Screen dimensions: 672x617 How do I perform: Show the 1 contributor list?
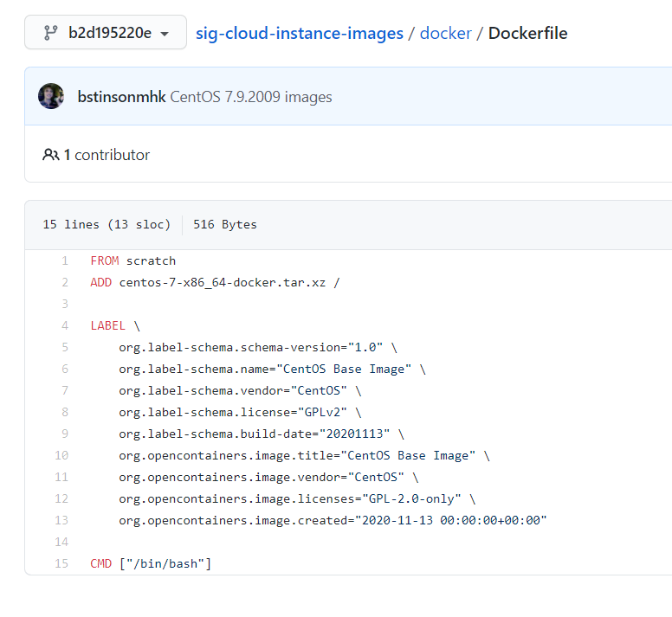pyautogui.click(x=107, y=155)
